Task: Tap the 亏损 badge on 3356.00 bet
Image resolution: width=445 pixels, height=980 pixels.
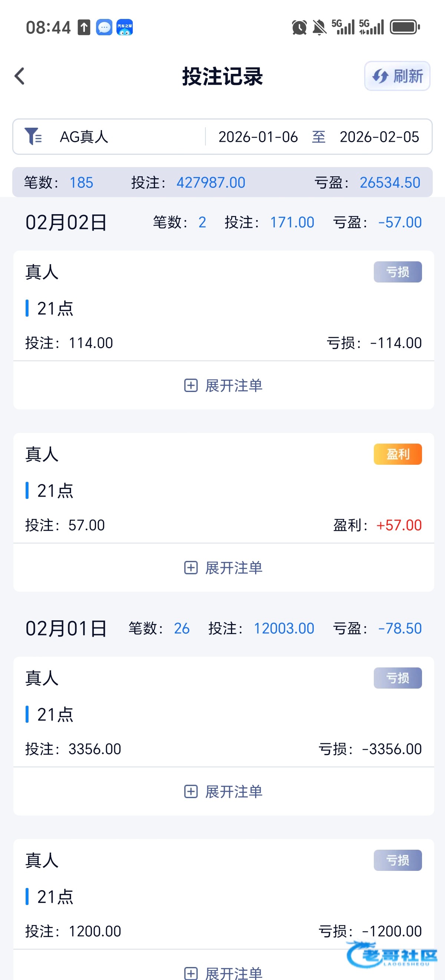Action: click(398, 678)
